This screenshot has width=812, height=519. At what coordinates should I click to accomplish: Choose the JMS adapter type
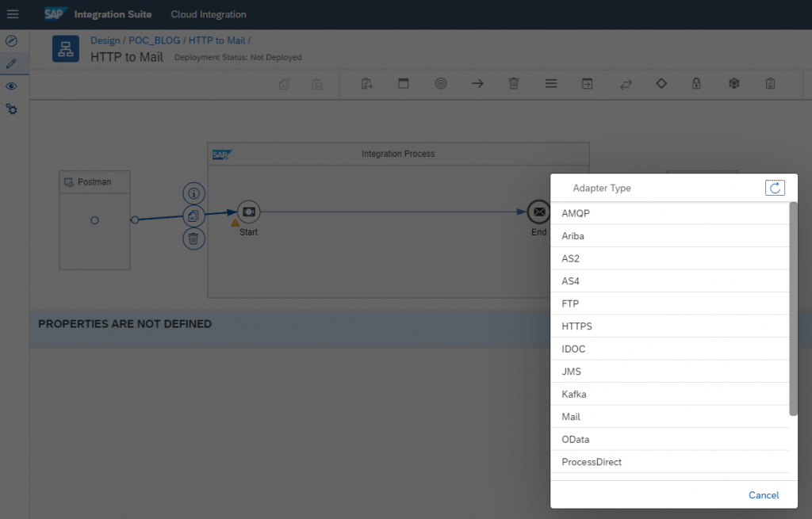click(669, 372)
